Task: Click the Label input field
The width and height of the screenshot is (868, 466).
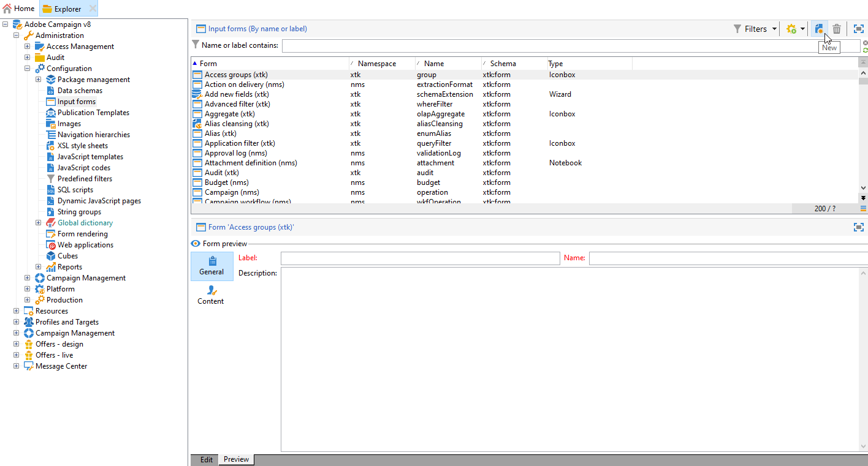Action: click(x=420, y=258)
